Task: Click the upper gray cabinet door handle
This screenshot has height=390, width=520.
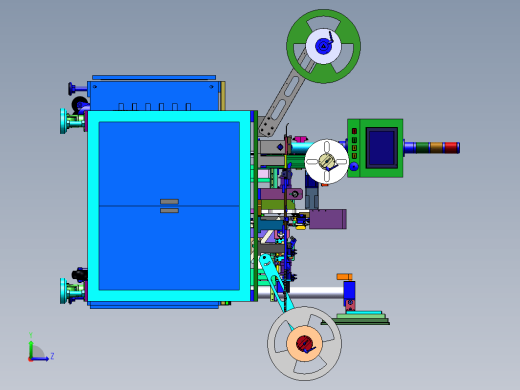Action: click(x=169, y=202)
